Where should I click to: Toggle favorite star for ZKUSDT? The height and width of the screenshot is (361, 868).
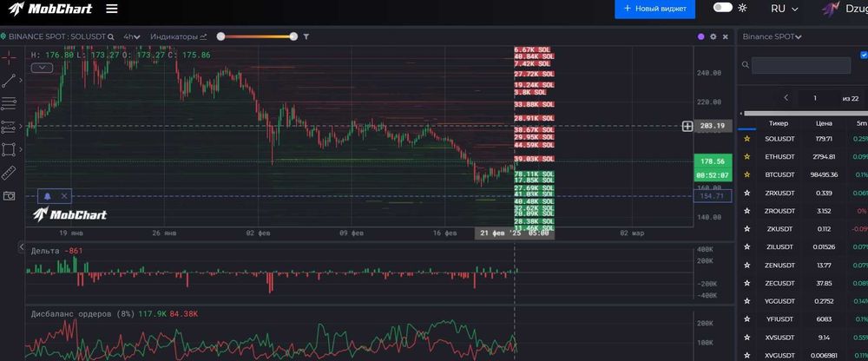click(x=746, y=229)
